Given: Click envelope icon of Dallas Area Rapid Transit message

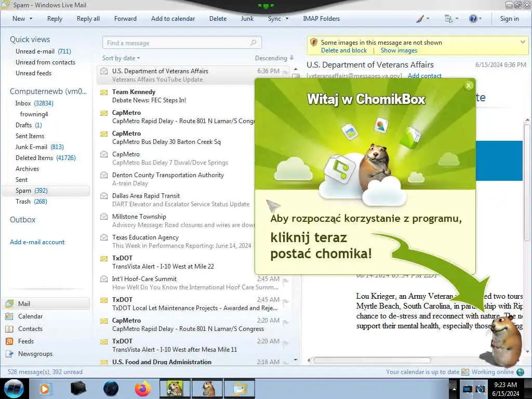Looking at the screenshot, I should (104, 196).
